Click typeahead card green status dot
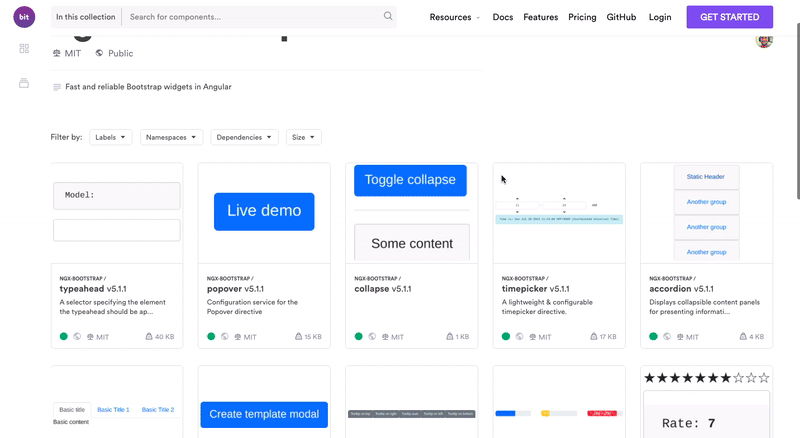Viewport: 800px width, 438px height. (64, 336)
